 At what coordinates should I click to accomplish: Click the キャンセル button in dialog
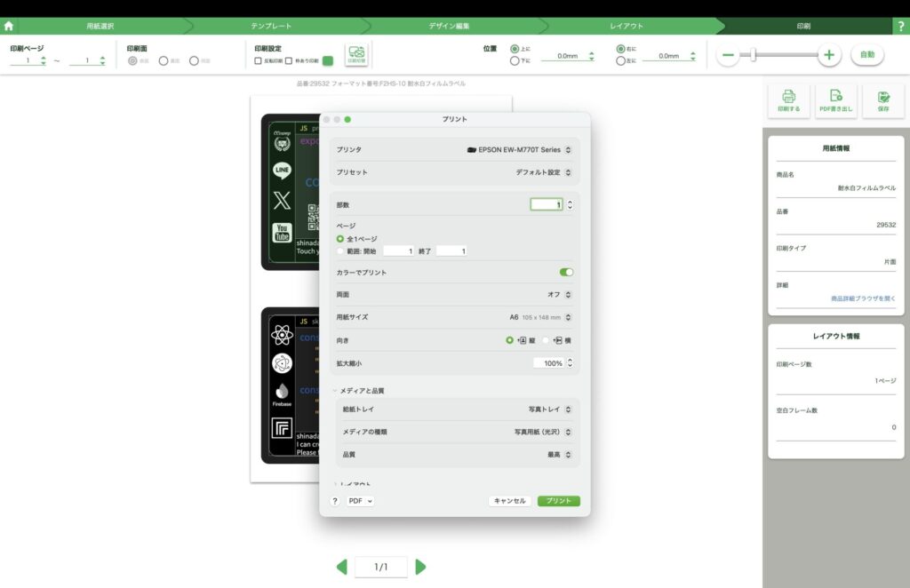tap(510, 501)
